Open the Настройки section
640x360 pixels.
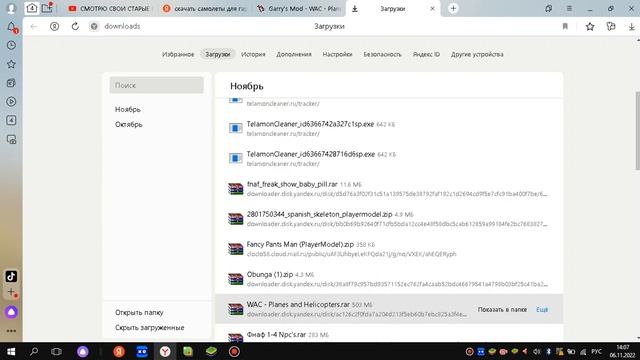click(337, 54)
